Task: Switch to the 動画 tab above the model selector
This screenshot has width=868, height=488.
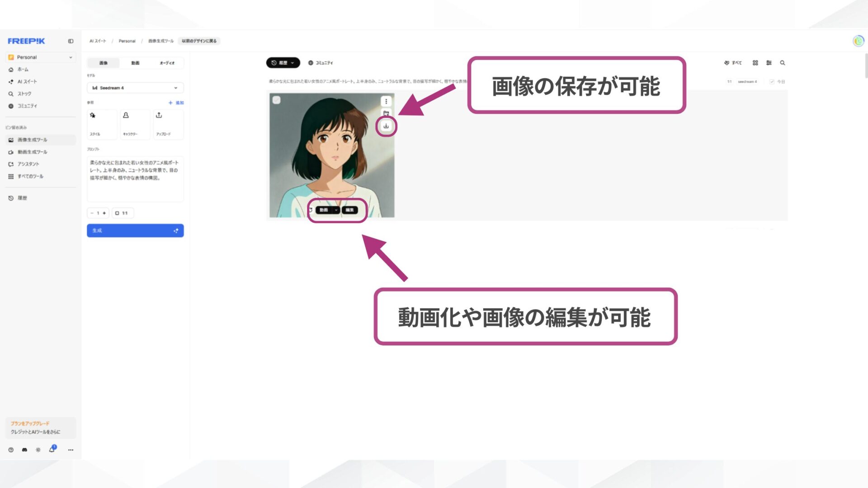Action: [135, 63]
